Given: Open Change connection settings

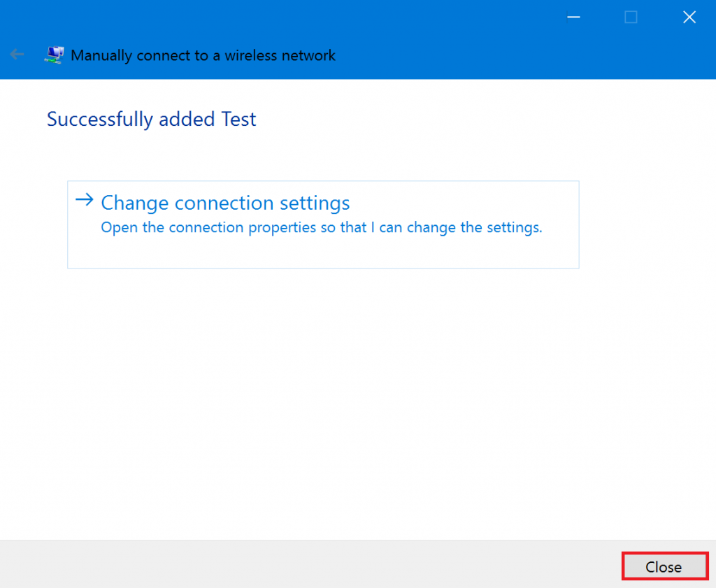Looking at the screenshot, I should (x=225, y=203).
